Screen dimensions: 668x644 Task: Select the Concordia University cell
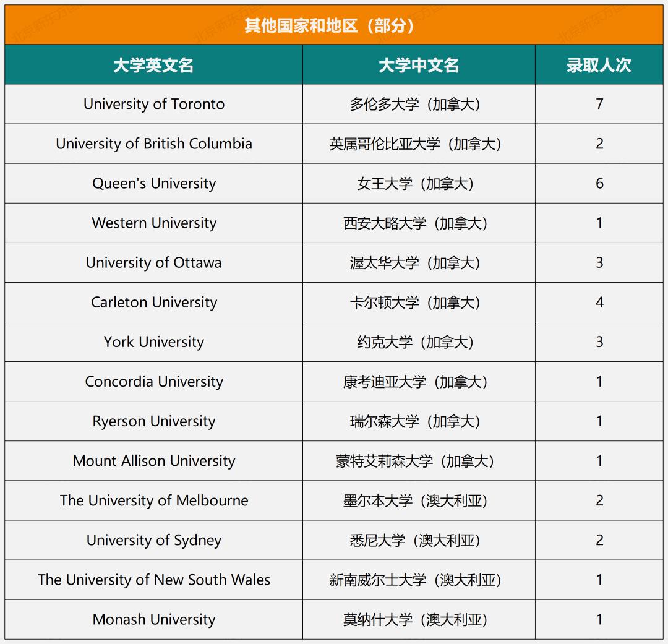pos(154,382)
